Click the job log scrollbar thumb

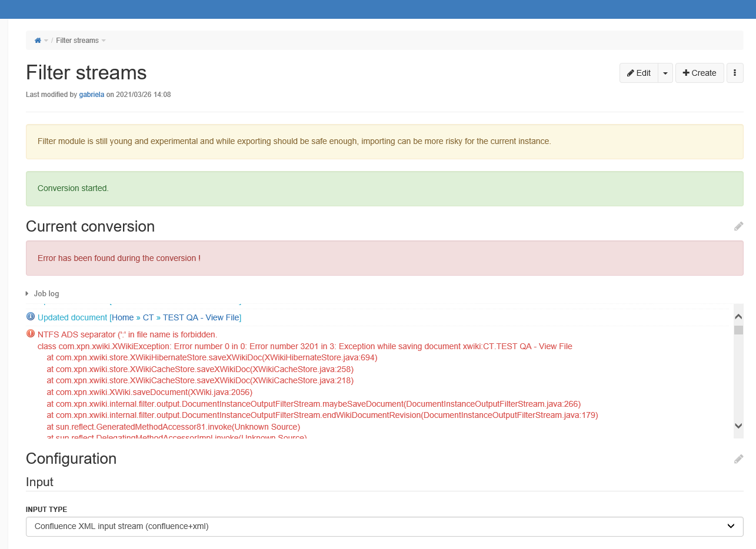pyautogui.click(x=738, y=330)
